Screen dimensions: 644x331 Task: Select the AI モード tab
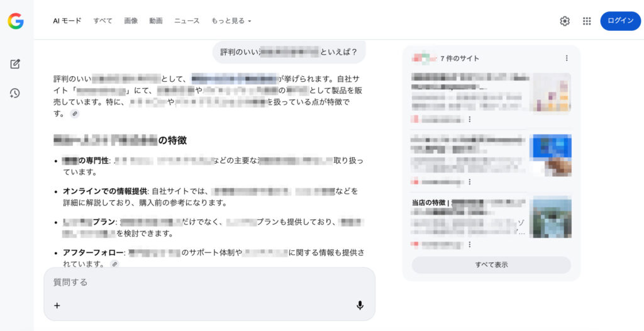point(67,21)
